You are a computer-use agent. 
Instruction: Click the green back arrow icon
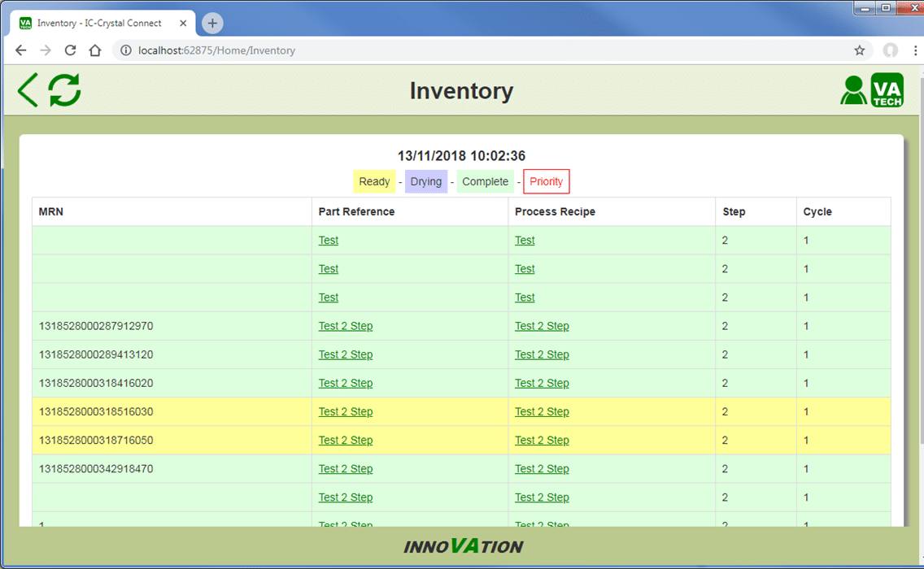click(x=28, y=90)
